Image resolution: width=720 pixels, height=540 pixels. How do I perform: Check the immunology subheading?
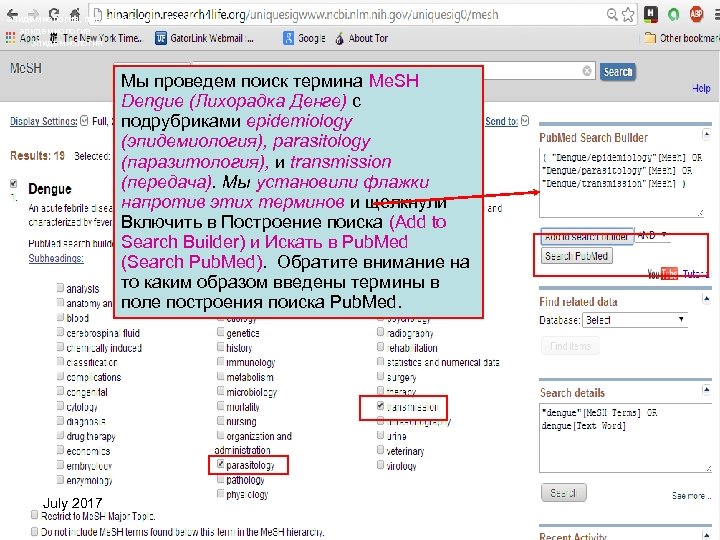tap(220, 361)
